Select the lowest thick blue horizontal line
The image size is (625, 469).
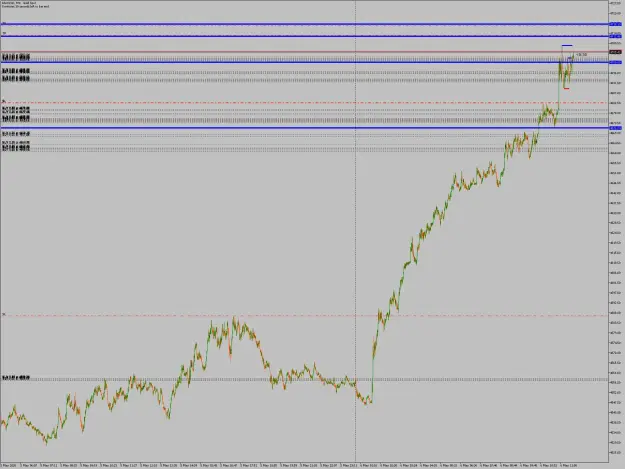[x=305, y=128]
